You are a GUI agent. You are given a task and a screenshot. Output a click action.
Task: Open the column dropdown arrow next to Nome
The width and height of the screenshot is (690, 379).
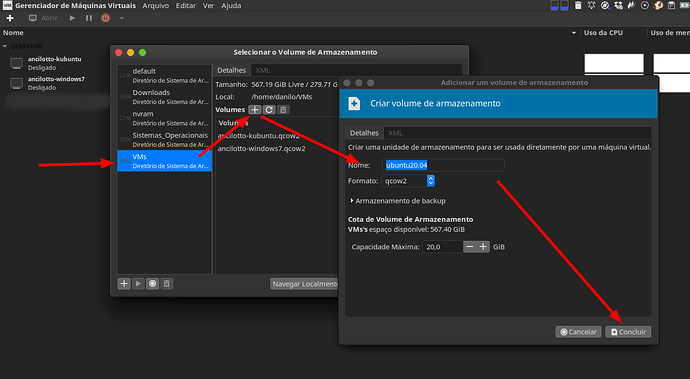click(x=573, y=33)
